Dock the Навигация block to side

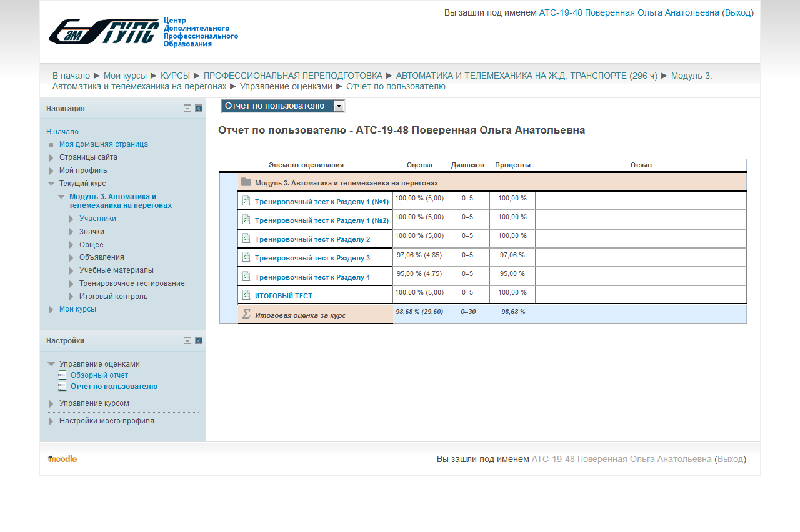pos(199,108)
